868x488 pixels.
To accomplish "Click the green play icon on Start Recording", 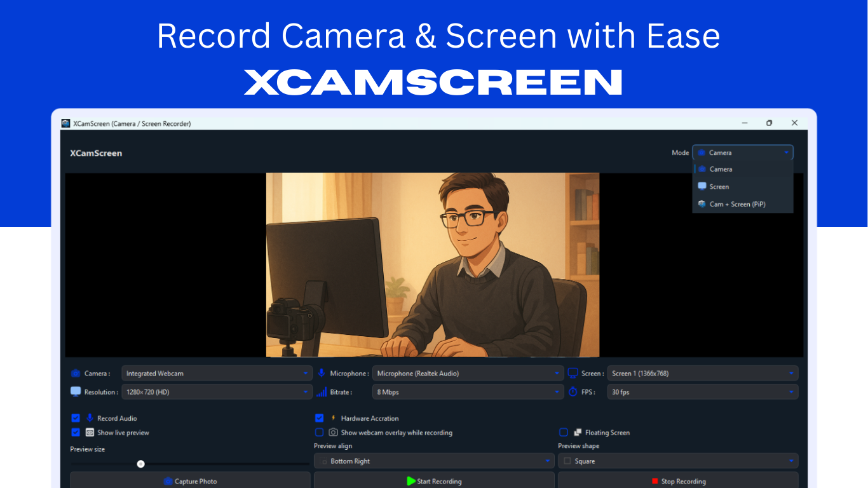I will coord(411,481).
